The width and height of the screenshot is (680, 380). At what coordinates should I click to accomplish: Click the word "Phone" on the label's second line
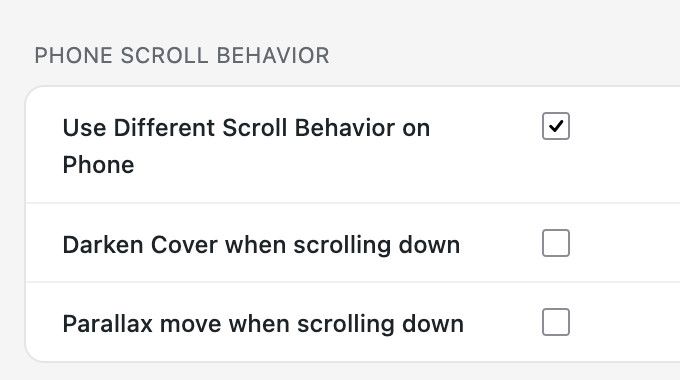[x=98, y=165]
